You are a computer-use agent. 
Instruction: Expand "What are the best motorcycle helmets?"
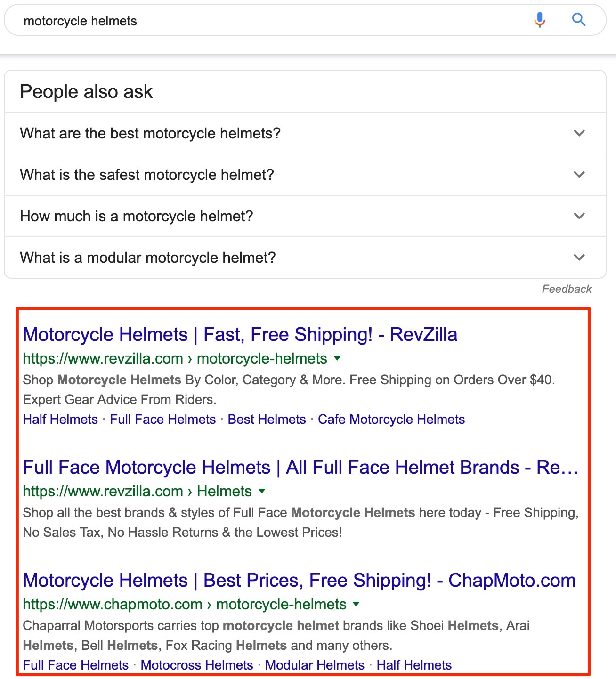(579, 133)
